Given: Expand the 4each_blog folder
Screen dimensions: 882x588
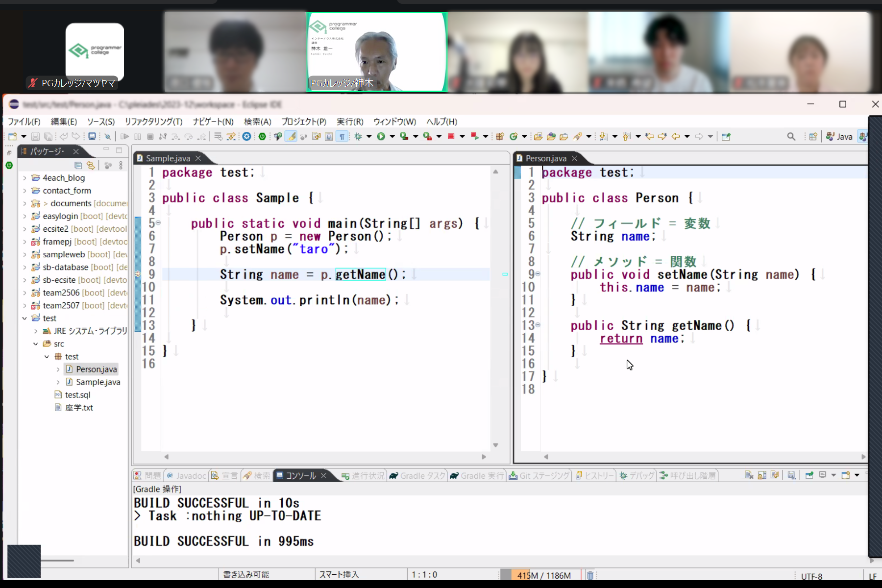Looking at the screenshot, I should [x=25, y=177].
